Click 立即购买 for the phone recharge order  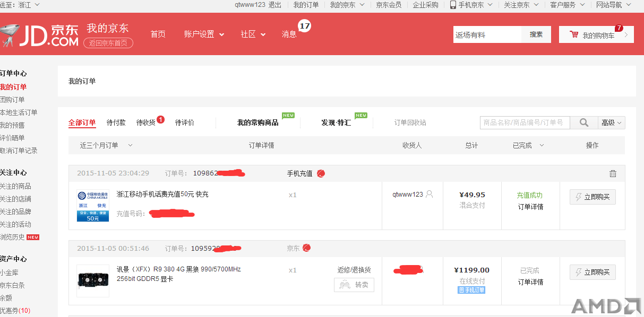tap(593, 197)
